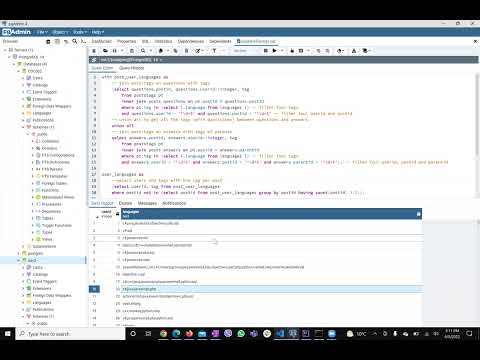Click the Commit transaction icon
The image size is (480, 360).
[x=318, y=51]
